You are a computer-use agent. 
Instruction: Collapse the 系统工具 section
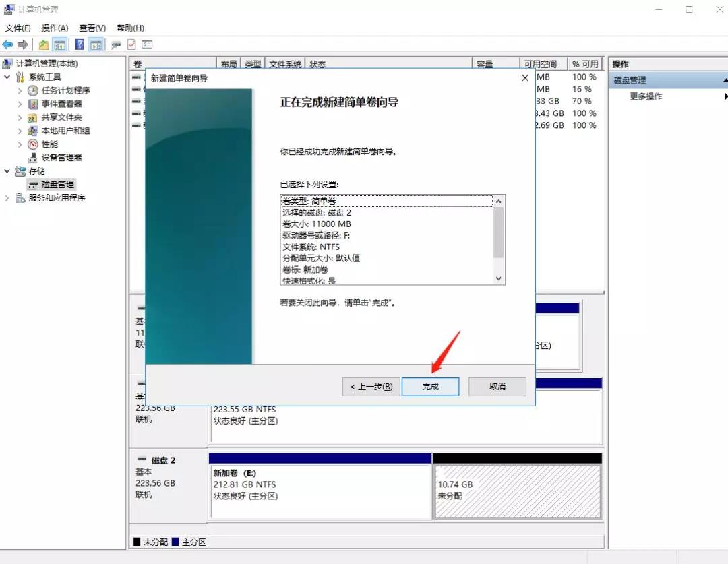pos(8,76)
